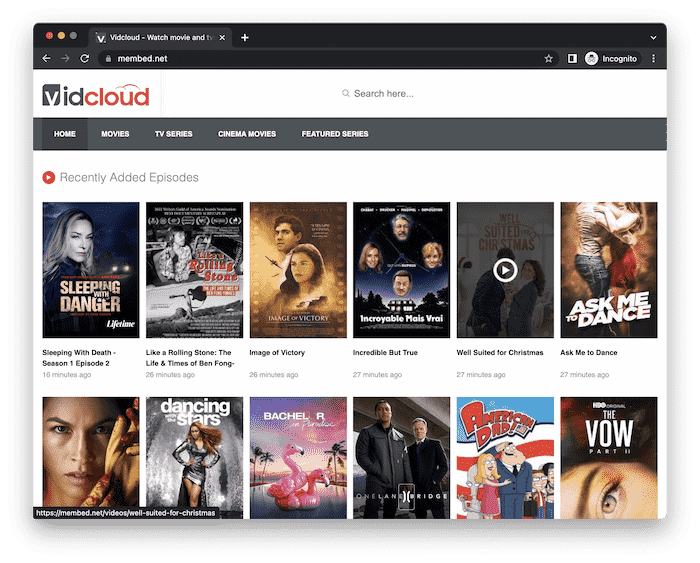Open the Image of Victory poster
The width and height of the screenshot is (700, 563).
tap(298, 270)
